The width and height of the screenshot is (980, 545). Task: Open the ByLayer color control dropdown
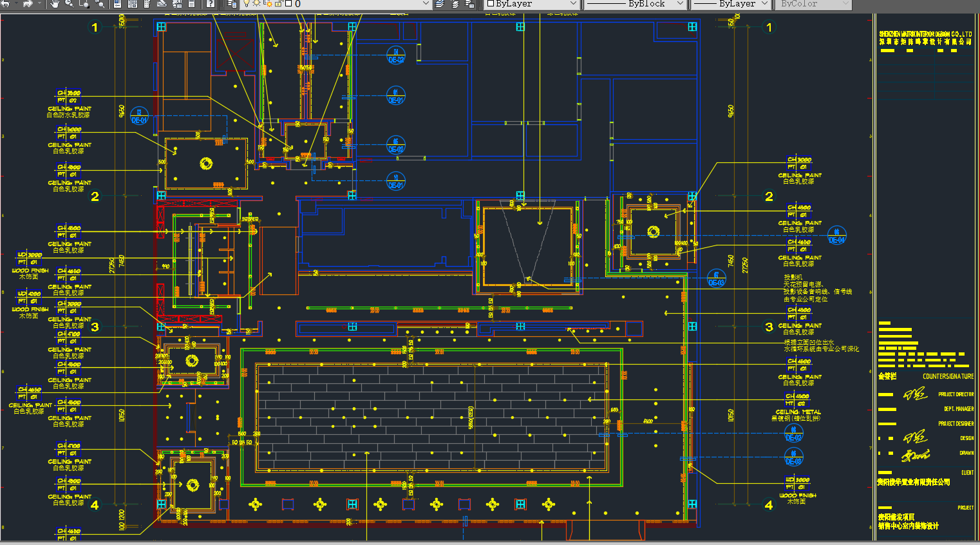[x=573, y=3]
